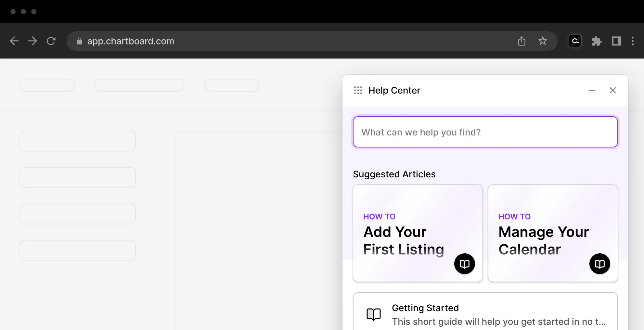The image size is (644, 330).
Task: Open the book icon on Manage Your Calendar
Action: pyautogui.click(x=599, y=264)
